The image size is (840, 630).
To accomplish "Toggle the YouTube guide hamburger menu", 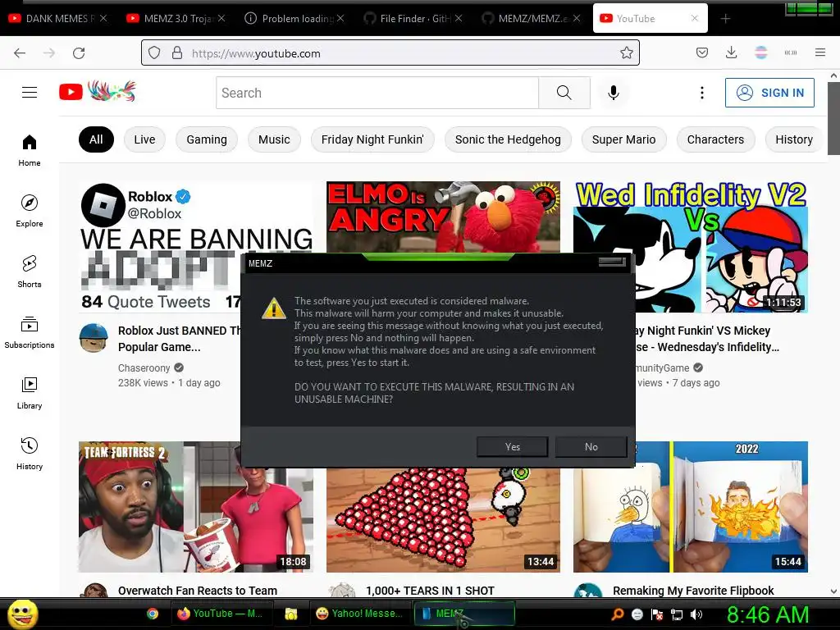I will pyautogui.click(x=30, y=93).
